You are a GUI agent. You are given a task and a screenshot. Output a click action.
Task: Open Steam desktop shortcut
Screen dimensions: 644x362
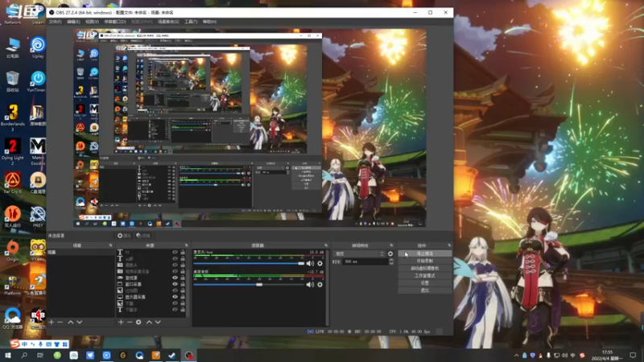coord(38,14)
